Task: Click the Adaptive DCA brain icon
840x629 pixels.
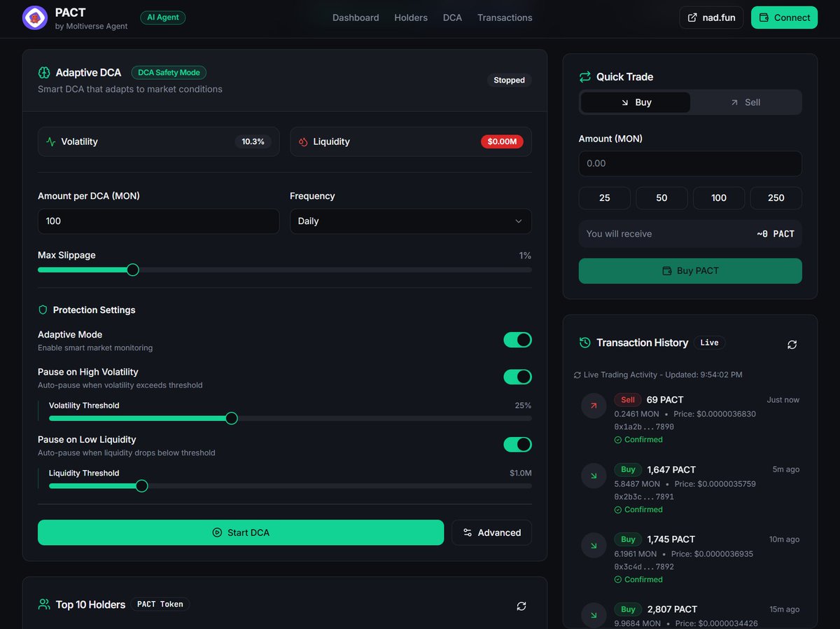Action: [44, 72]
